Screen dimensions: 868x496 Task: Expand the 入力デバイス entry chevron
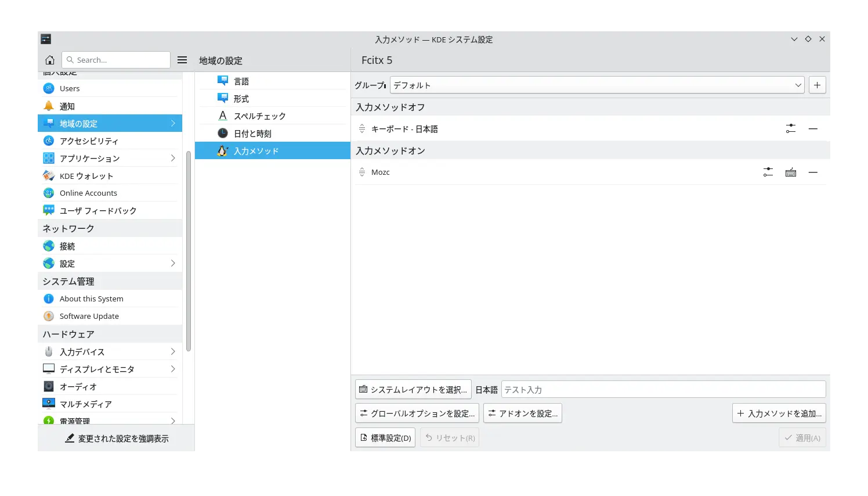pyautogui.click(x=173, y=351)
